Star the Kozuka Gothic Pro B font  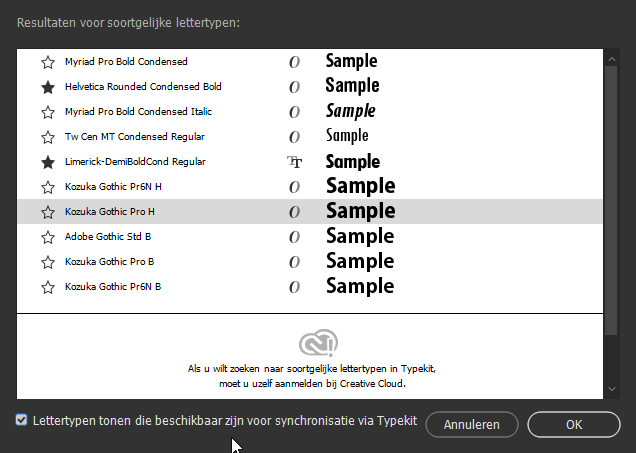click(47, 262)
